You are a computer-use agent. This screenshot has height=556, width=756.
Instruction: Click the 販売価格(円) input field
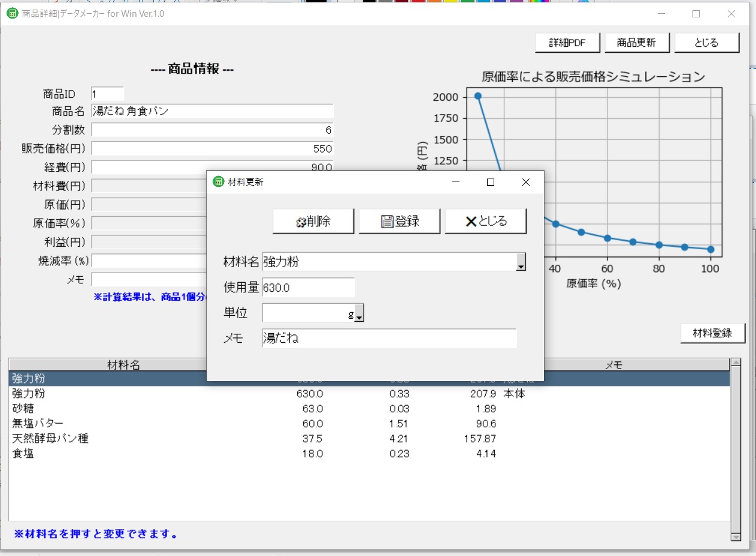coord(212,149)
